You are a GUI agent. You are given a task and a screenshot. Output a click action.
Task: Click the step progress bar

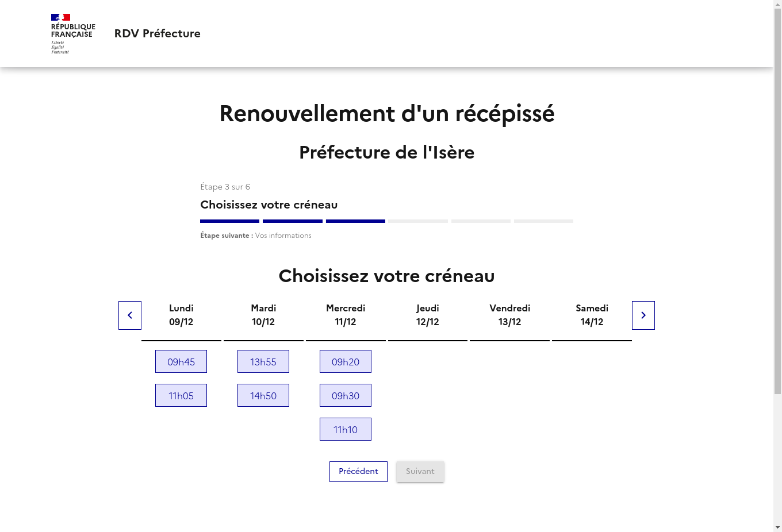point(386,221)
